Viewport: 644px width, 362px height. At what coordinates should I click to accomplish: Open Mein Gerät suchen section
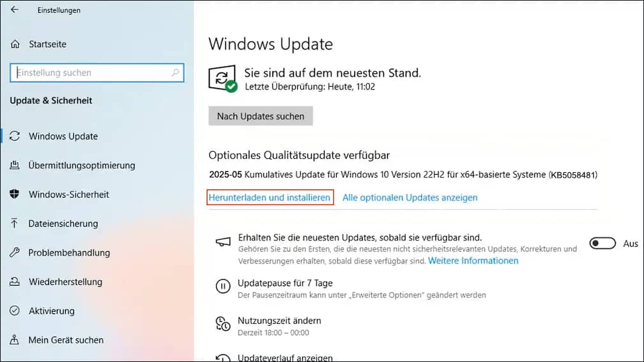tap(66, 340)
